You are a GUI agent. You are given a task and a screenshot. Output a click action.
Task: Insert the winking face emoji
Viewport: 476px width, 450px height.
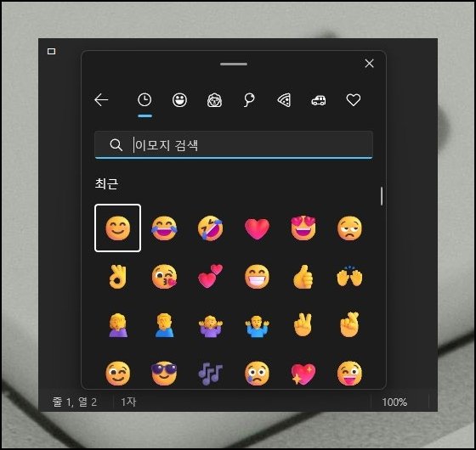pos(118,374)
